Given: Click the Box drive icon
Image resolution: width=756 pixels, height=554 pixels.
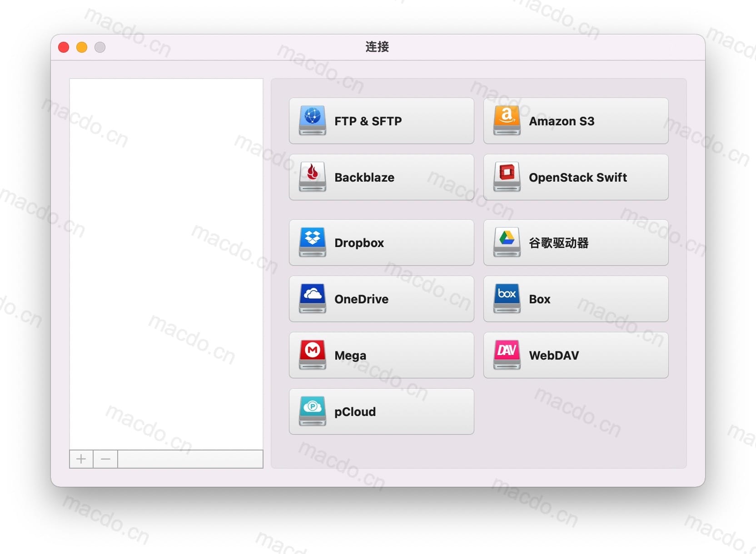Looking at the screenshot, I should pos(507,299).
